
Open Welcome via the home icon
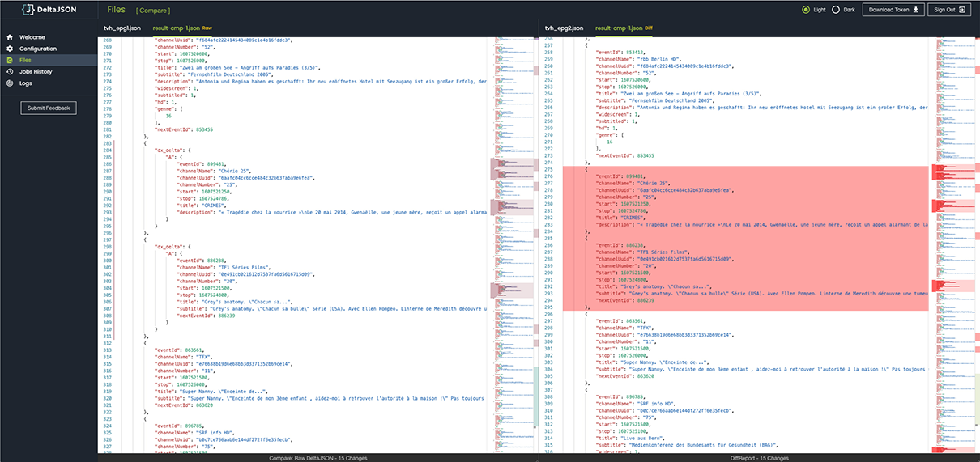point(10,37)
